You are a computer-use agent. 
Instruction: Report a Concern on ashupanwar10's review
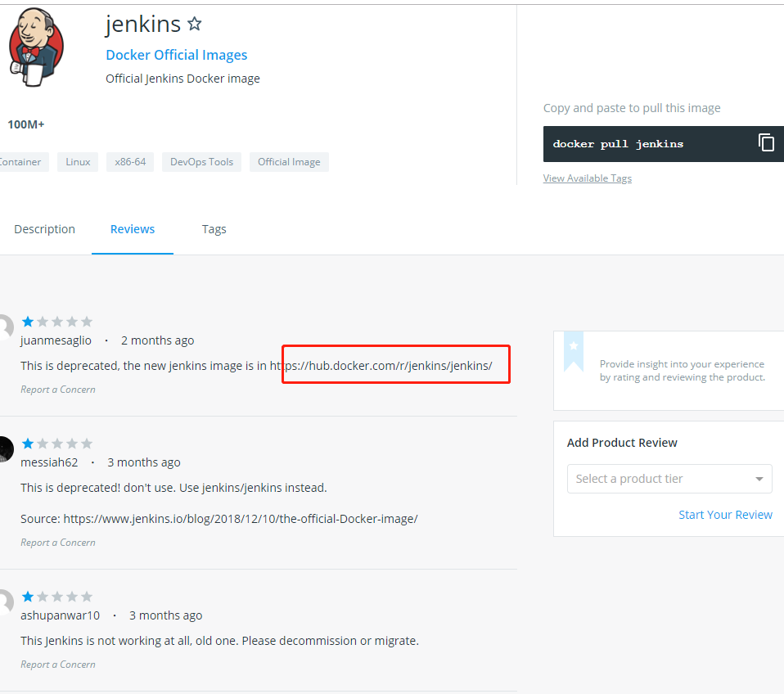pyautogui.click(x=58, y=665)
